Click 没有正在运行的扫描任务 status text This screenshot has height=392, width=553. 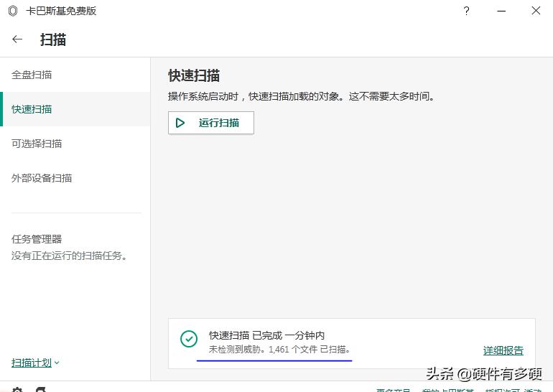[69, 256]
